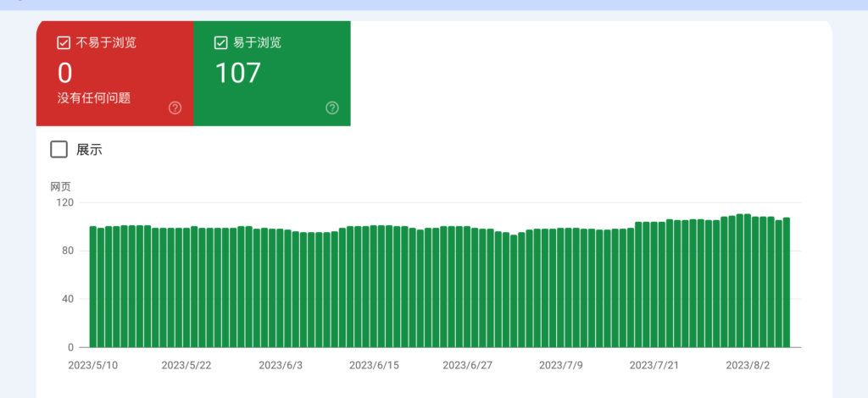
Task: Click the 120 y-axis label
Action: tap(65, 202)
